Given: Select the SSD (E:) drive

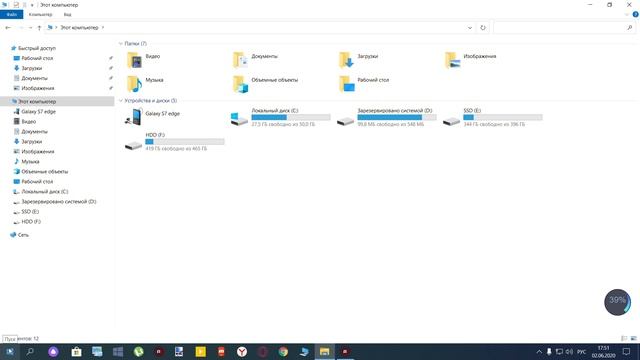Looking at the screenshot, I should [493, 117].
